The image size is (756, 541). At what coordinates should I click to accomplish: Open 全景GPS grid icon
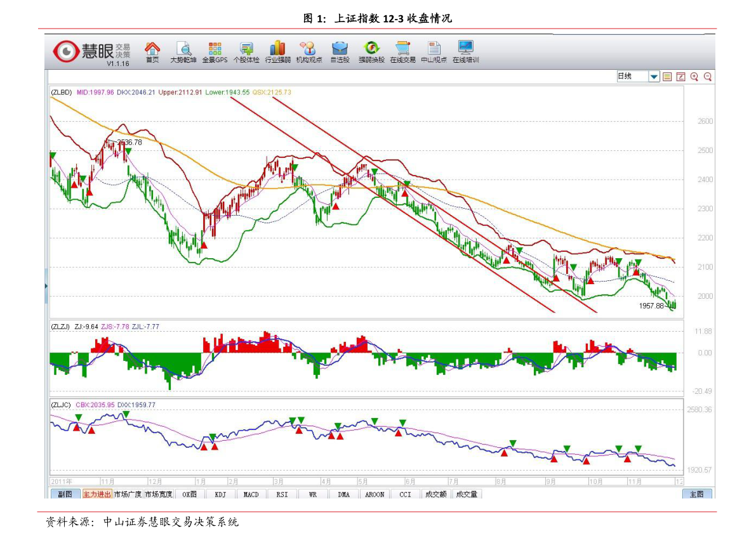215,49
